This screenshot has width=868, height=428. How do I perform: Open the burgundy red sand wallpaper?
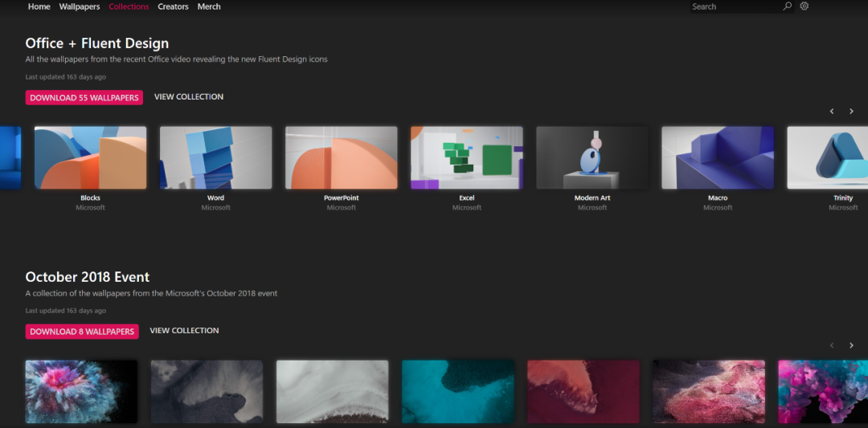583,392
